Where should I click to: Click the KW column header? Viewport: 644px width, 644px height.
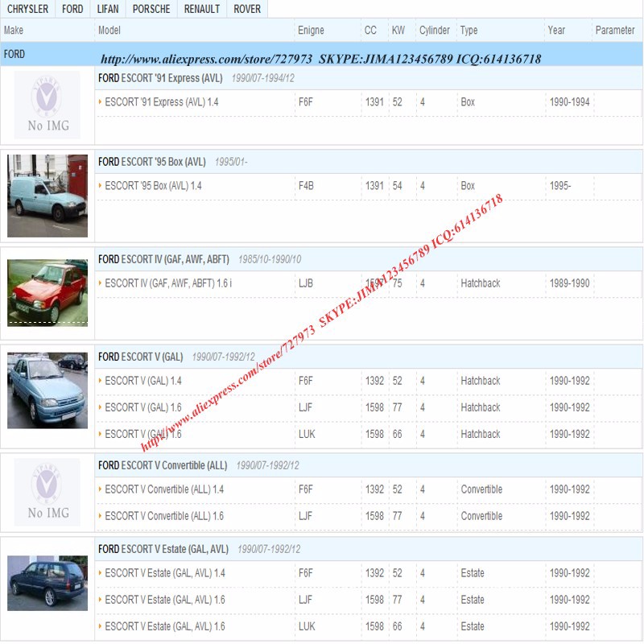398,30
